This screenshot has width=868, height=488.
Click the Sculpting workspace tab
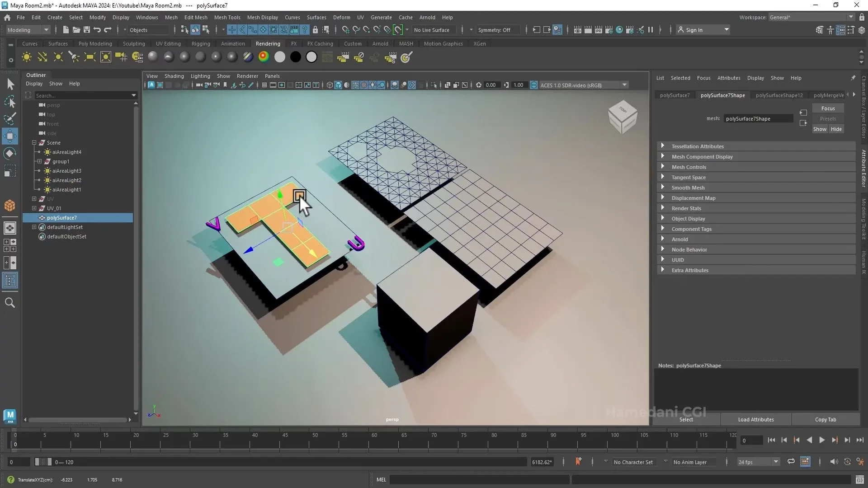tap(134, 43)
